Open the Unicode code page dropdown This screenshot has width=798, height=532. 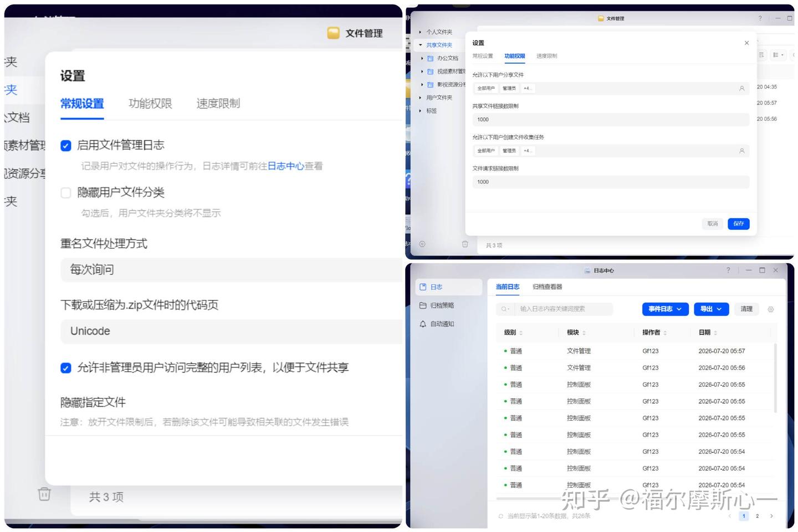point(232,331)
